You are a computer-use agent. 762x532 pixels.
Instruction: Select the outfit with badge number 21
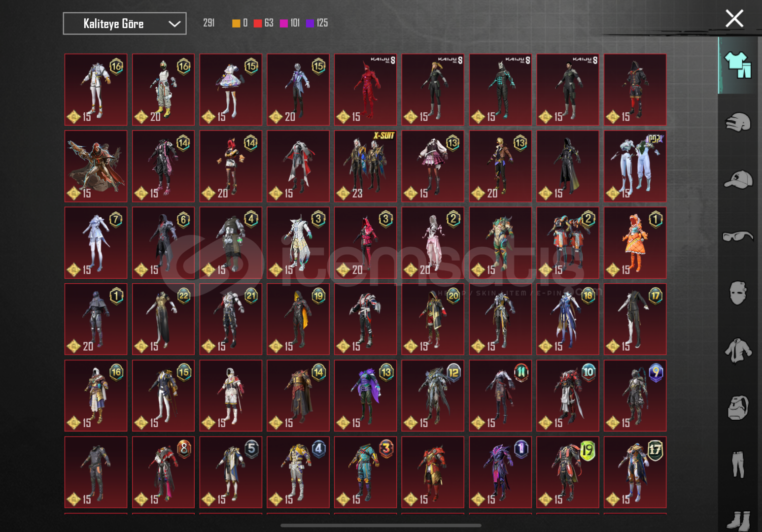tap(231, 319)
